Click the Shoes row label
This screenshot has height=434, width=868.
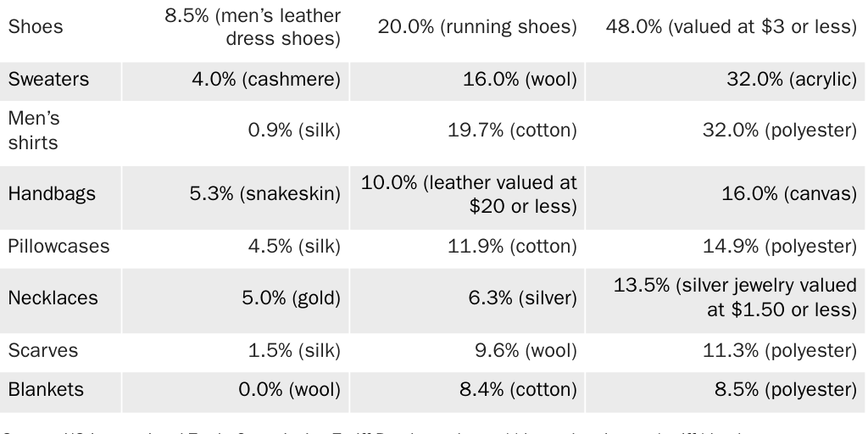(x=36, y=27)
